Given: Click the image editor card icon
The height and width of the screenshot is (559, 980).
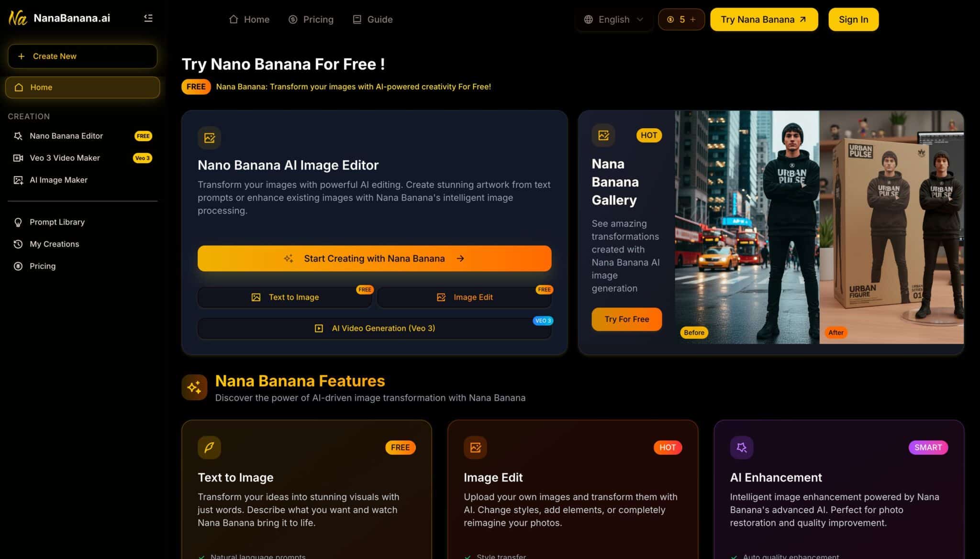Looking at the screenshot, I should (x=209, y=138).
